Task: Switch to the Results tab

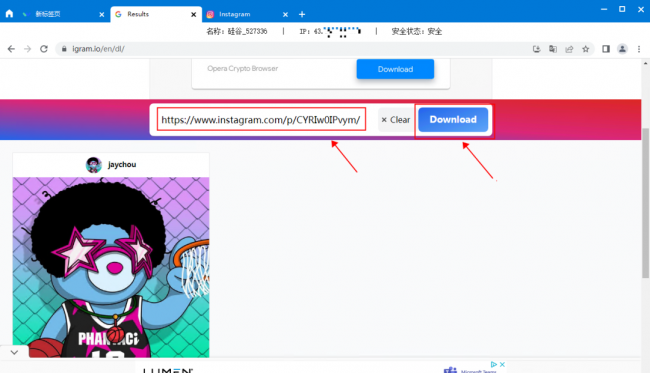Action: 156,14
